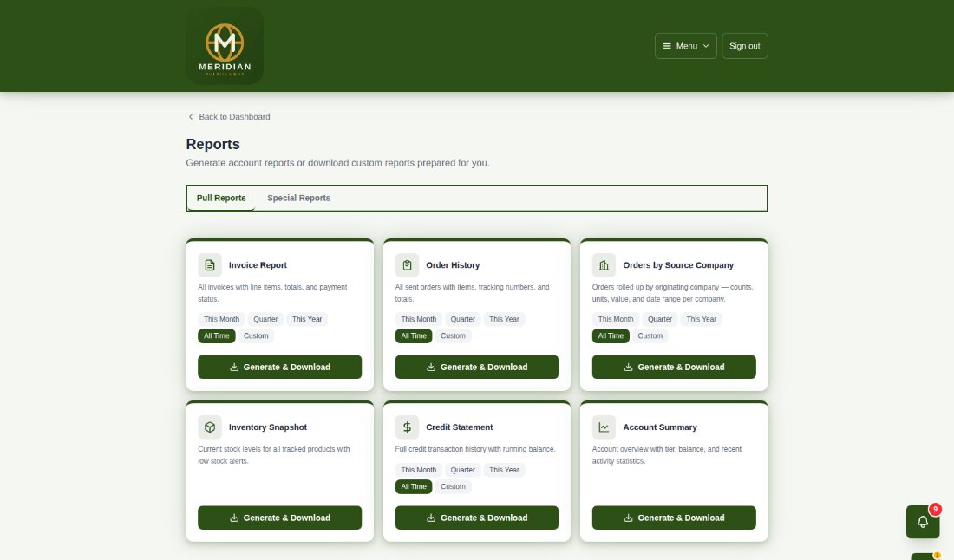The image size is (954, 560).
Task: Switch to the Special Reports tab
Action: coord(298,199)
